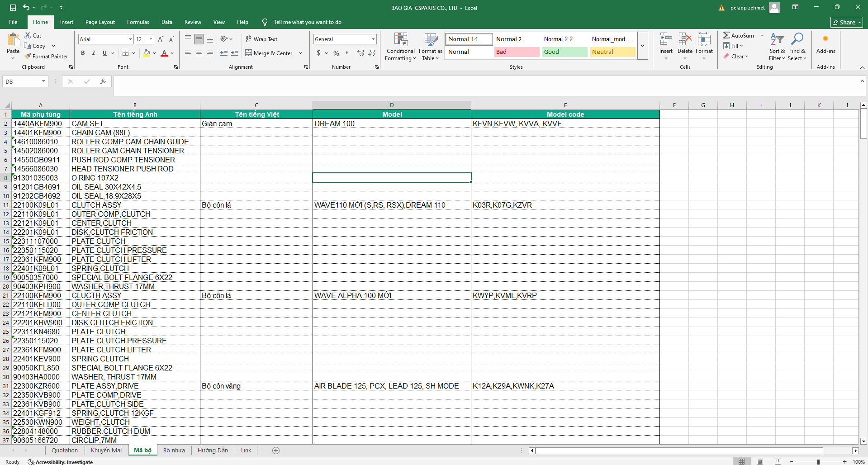Click the Undo arrow icon
The height and width of the screenshot is (465, 868).
click(26, 8)
